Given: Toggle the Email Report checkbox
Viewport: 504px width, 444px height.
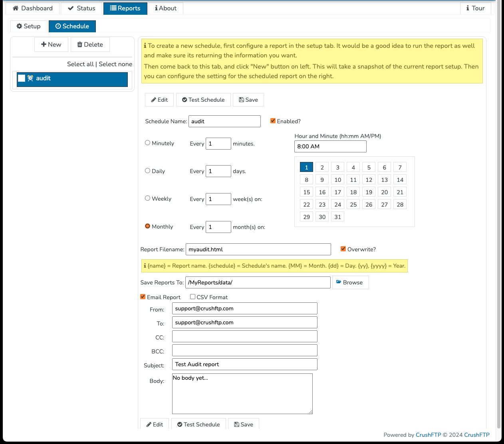Looking at the screenshot, I should 143,297.
